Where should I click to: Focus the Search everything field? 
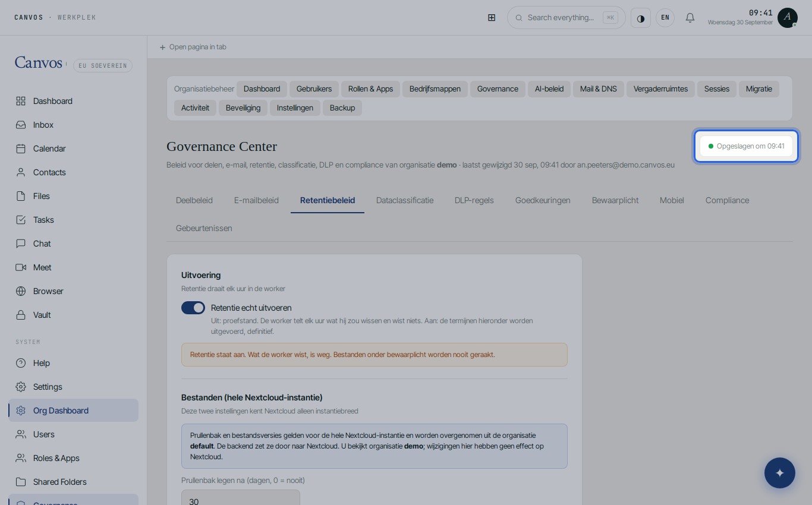(x=566, y=18)
